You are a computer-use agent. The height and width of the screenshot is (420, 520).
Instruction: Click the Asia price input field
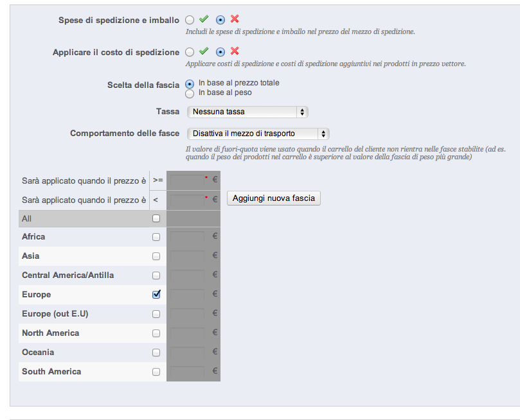point(188,256)
